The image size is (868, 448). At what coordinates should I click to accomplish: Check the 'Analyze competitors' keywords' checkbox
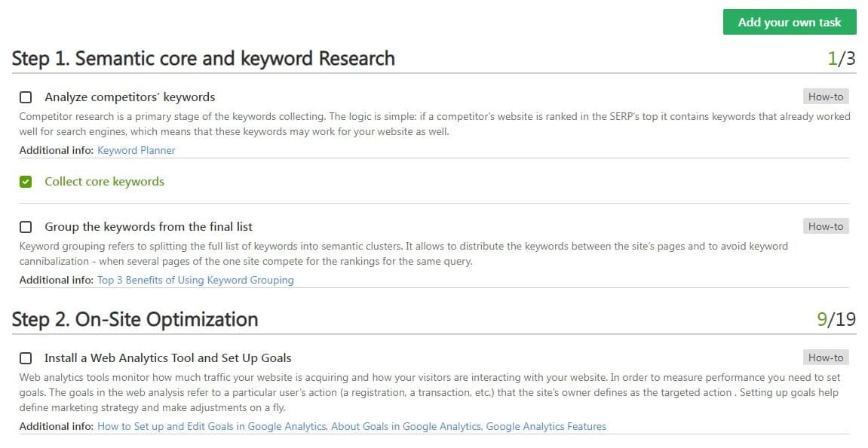(x=25, y=97)
